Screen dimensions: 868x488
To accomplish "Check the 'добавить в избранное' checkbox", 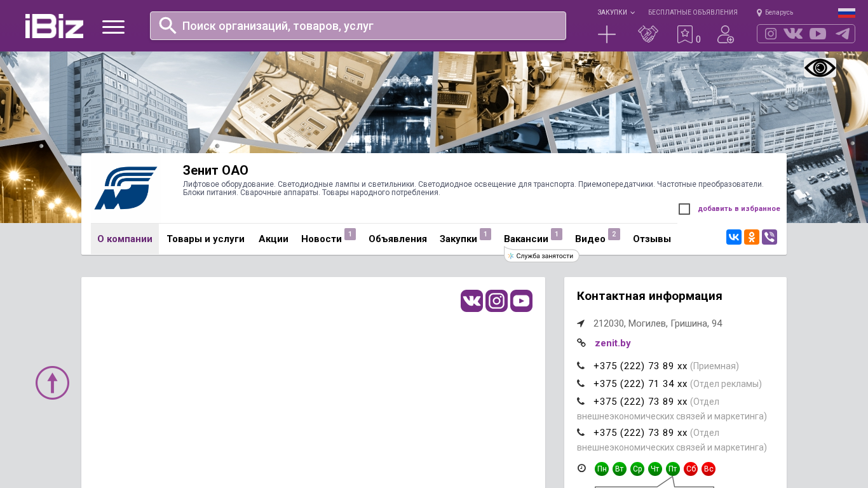I will point(684,209).
